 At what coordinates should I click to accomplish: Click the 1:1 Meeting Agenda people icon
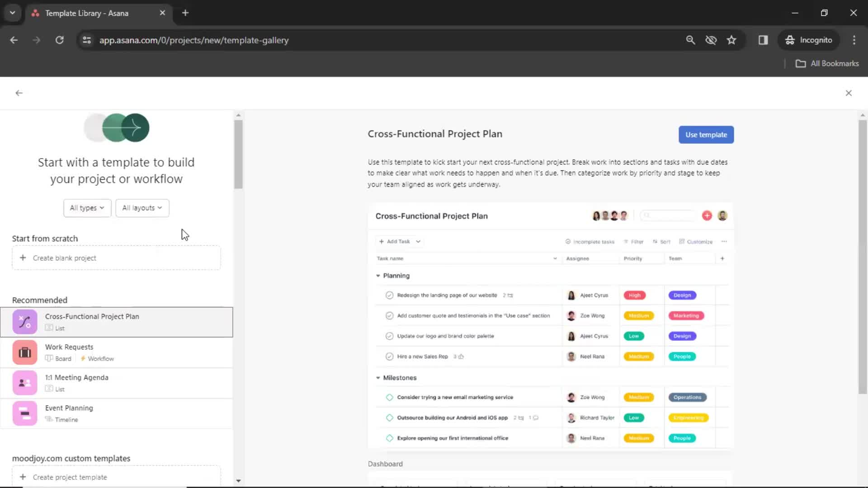(x=25, y=383)
